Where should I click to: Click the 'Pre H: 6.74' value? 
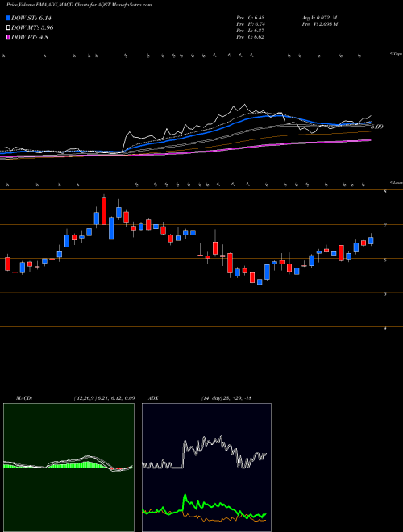[250, 24]
